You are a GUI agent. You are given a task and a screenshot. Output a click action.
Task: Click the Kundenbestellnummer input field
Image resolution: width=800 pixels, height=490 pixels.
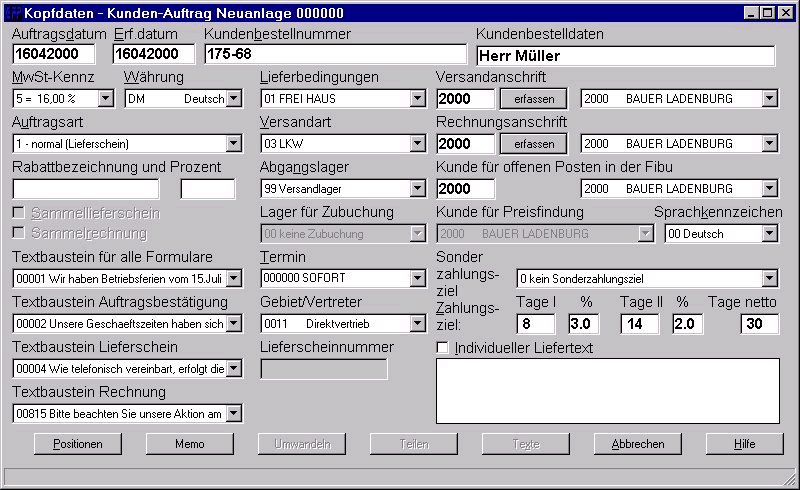tap(335, 54)
